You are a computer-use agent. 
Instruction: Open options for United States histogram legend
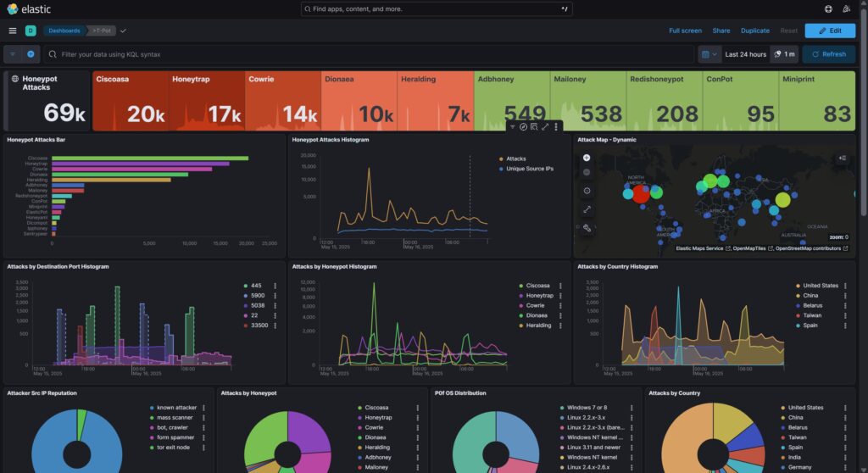[x=845, y=286]
